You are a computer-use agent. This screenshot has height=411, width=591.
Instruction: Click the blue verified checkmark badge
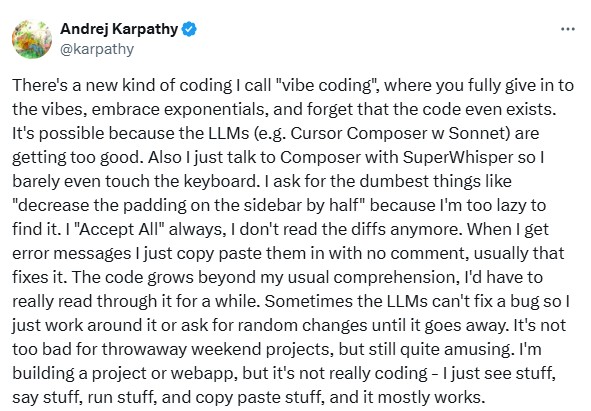(x=189, y=29)
